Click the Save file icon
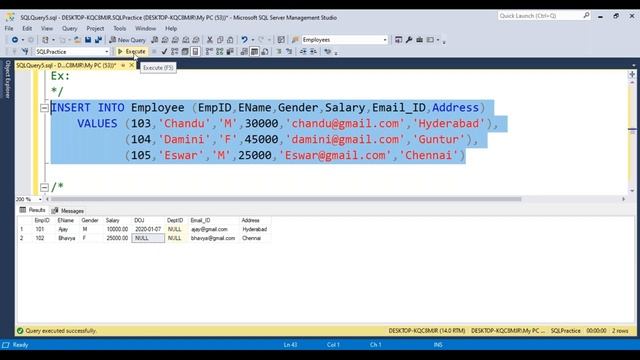This screenshot has height=360, width=640. [88, 40]
